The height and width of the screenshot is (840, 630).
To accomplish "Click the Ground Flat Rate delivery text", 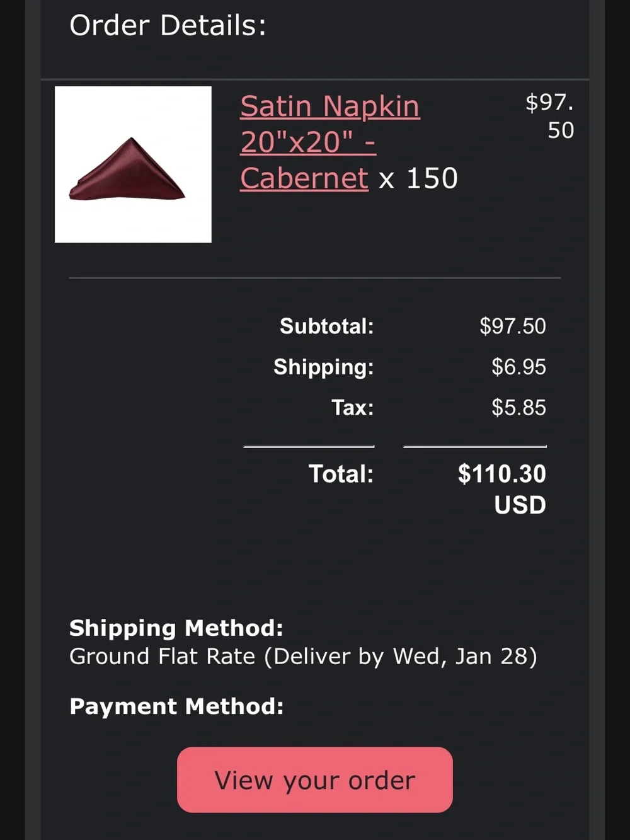I will pyautogui.click(x=303, y=657).
